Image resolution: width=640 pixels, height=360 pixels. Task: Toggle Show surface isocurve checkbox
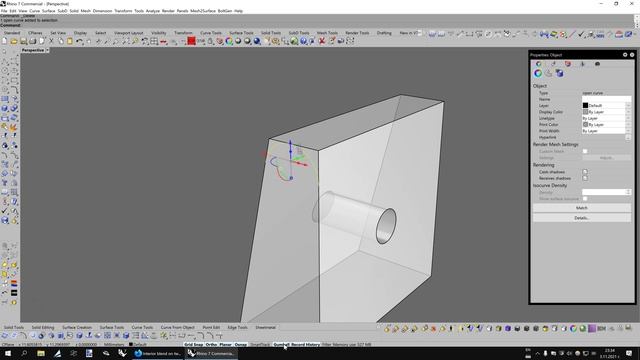[x=585, y=199]
